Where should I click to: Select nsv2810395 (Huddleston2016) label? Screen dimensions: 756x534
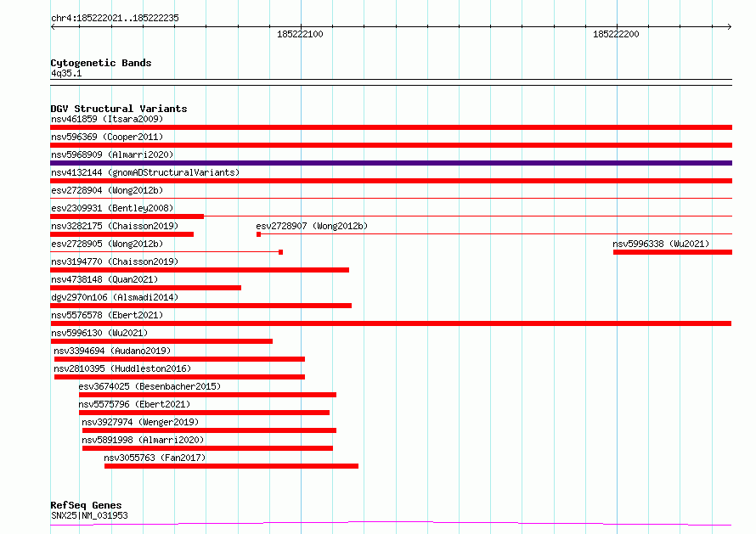[122, 368]
